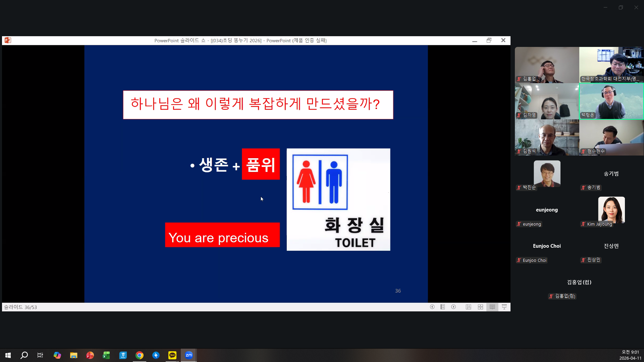Open Task View on taskbar
This screenshot has height=362, width=644.
(40, 355)
